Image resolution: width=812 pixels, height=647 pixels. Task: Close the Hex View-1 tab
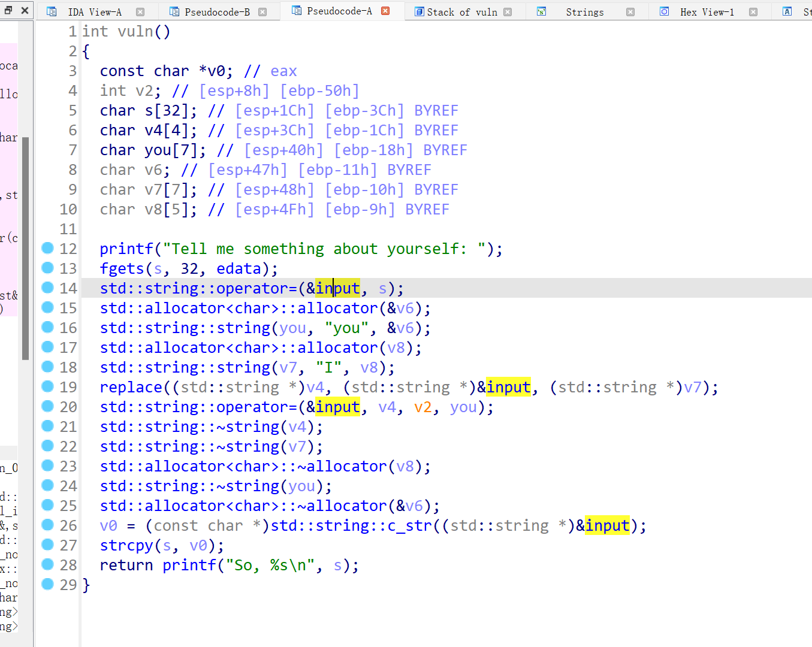click(753, 12)
